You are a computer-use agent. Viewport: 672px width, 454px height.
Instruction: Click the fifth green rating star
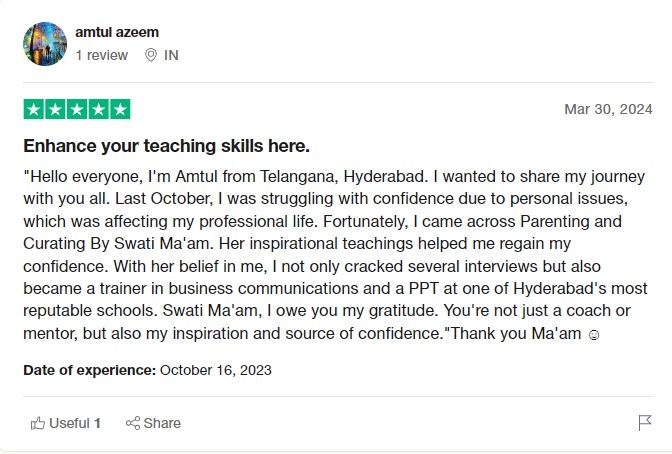(x=120, y=109)
